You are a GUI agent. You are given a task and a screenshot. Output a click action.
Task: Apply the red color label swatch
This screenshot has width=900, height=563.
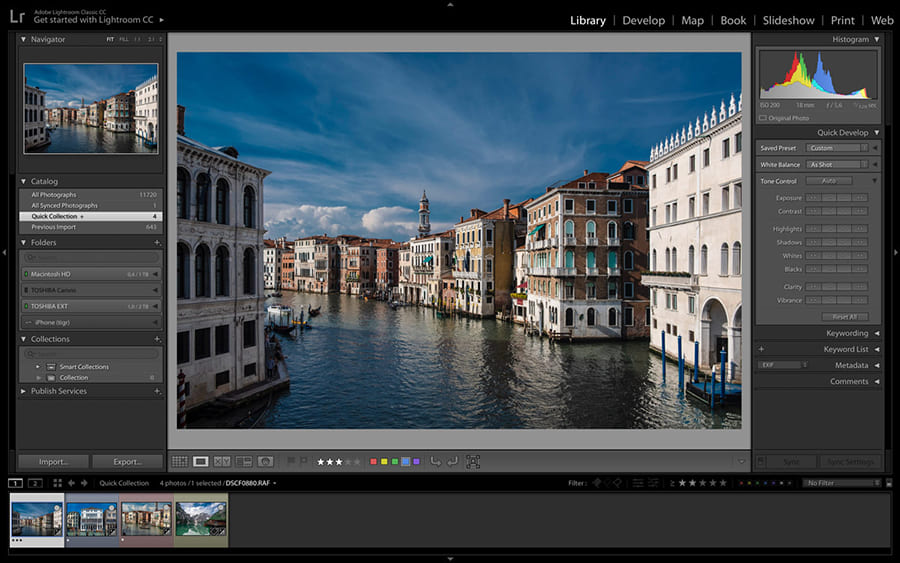point(373,461)
